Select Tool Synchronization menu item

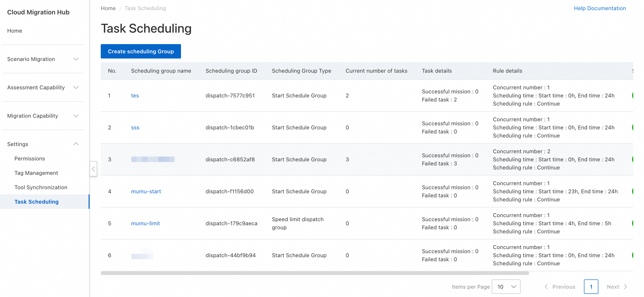(41, 187)
